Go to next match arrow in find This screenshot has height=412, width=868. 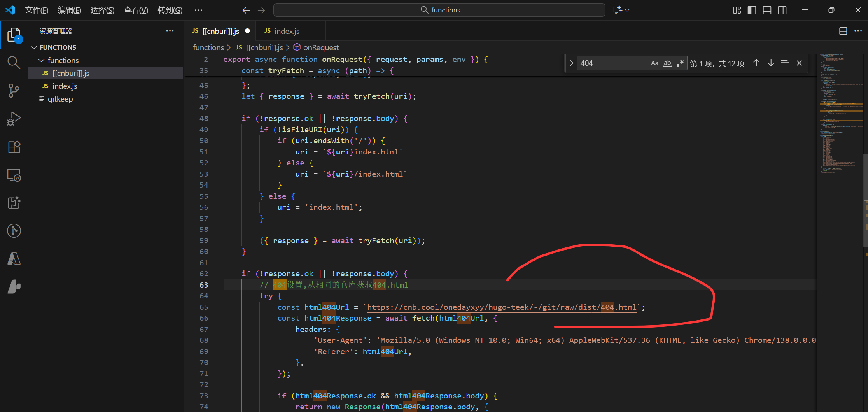click(771, 63)
